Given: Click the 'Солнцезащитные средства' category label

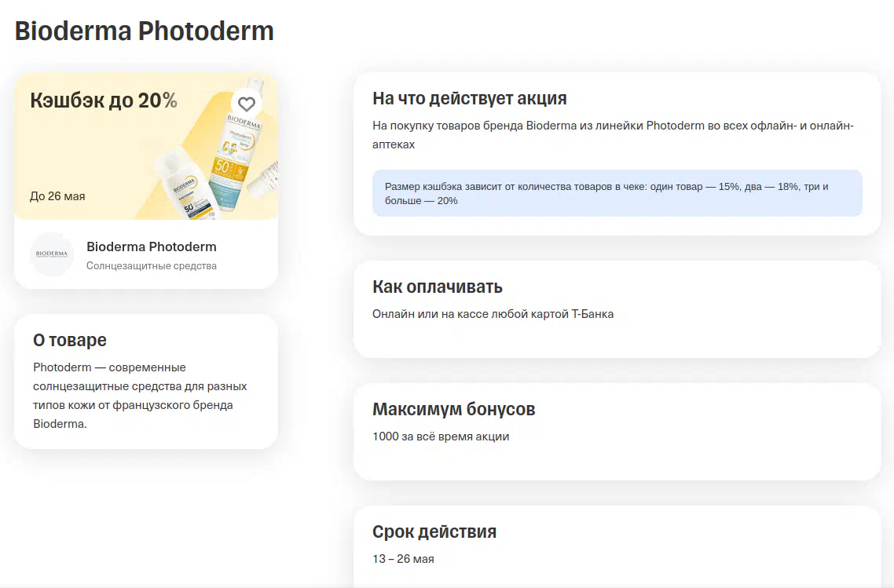Looking at the screenshot, I should (x=152, y=265).
